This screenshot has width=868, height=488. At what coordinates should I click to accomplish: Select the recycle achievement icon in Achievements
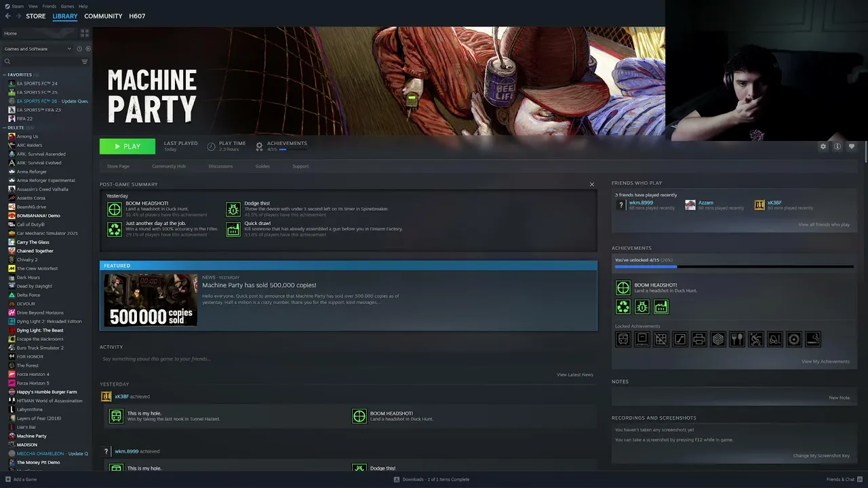[x=623, y=307]
